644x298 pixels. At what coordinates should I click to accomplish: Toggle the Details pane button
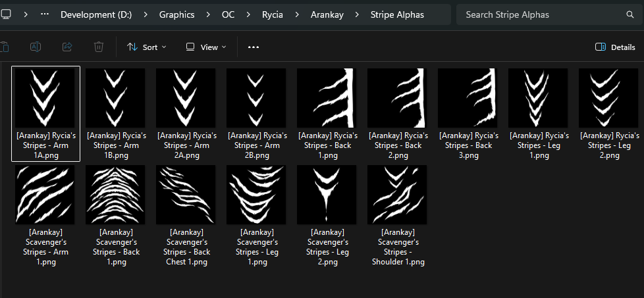(x=615, y=47)
